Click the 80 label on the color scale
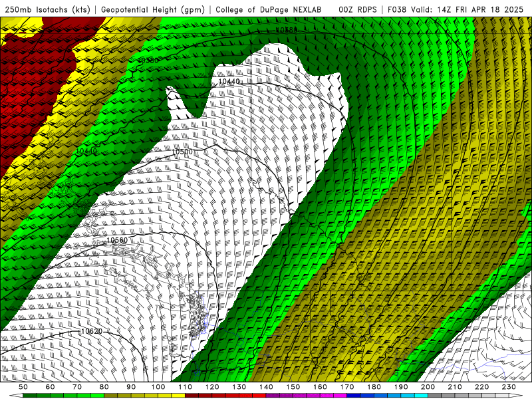532x399 pixels. point(104,387)
